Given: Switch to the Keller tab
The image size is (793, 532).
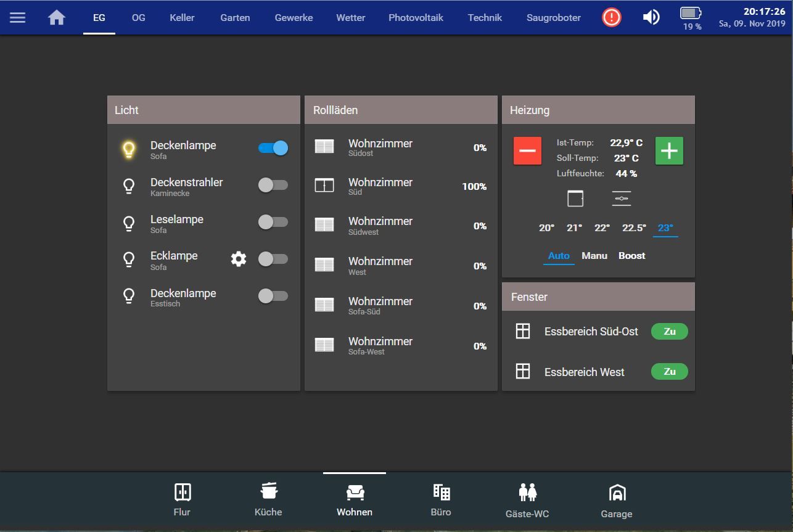Looking at the screenshot, I should pyautogui.click(x=182, y=17).
